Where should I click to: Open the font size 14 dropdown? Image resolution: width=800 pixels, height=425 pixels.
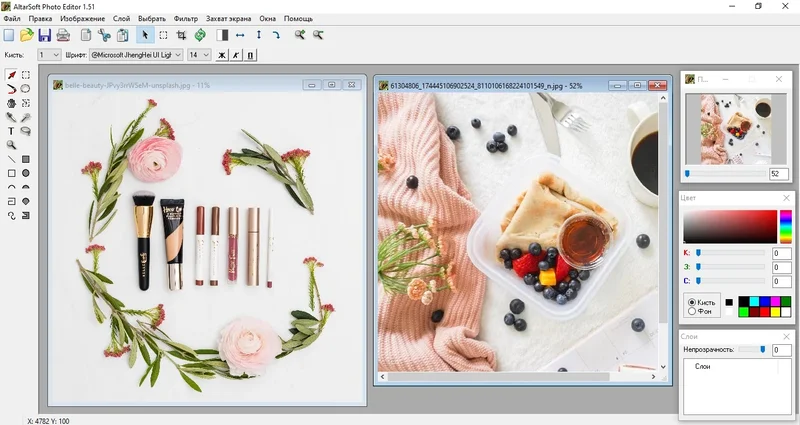(206, 55)
